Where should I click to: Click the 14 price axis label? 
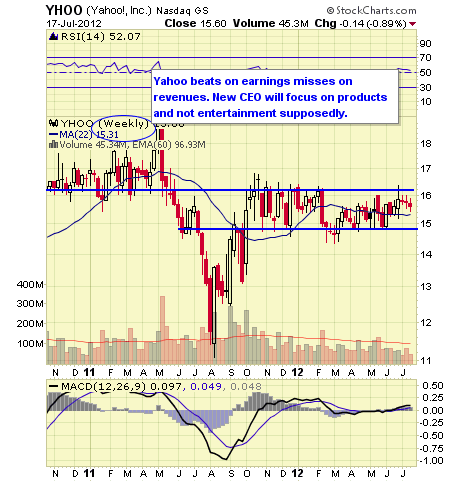click(425, 255)
